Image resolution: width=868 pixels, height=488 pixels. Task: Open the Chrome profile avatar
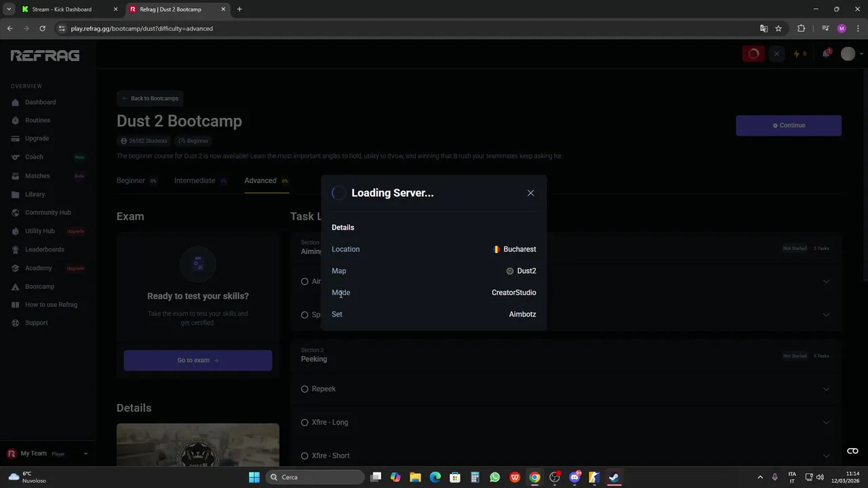pos(842,28)
